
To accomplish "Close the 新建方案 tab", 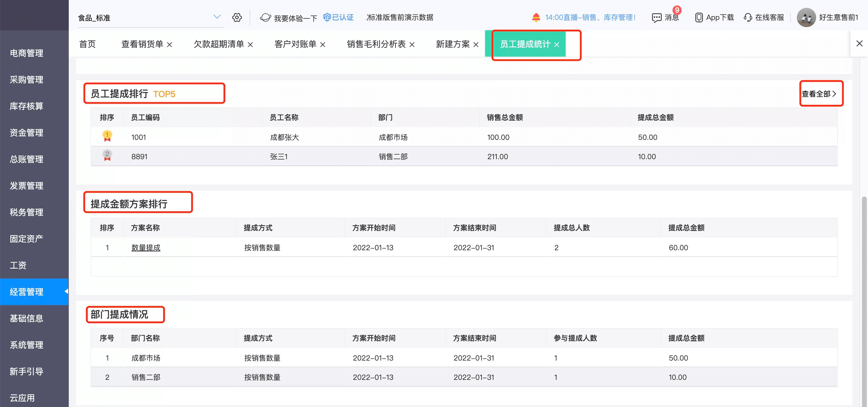I will (476, 45).
